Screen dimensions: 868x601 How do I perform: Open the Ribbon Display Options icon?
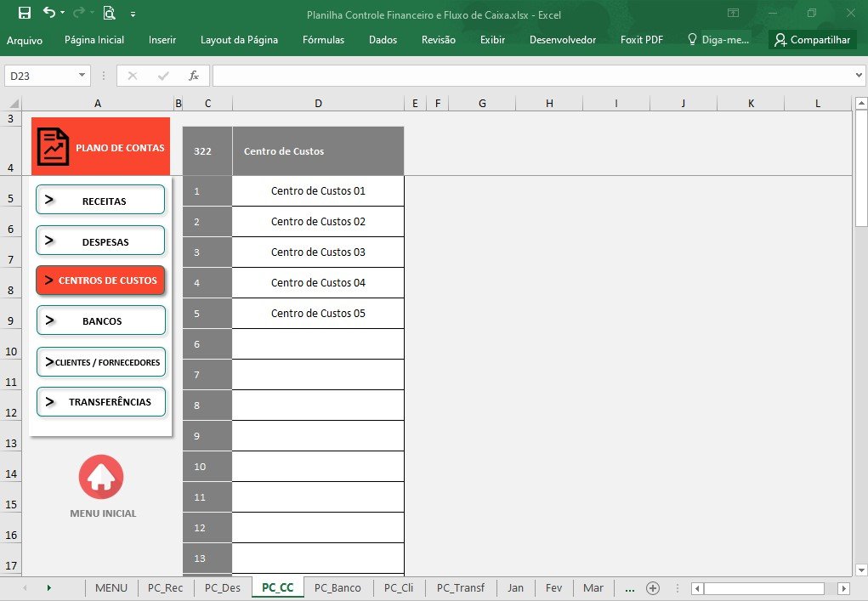point(733,13)
